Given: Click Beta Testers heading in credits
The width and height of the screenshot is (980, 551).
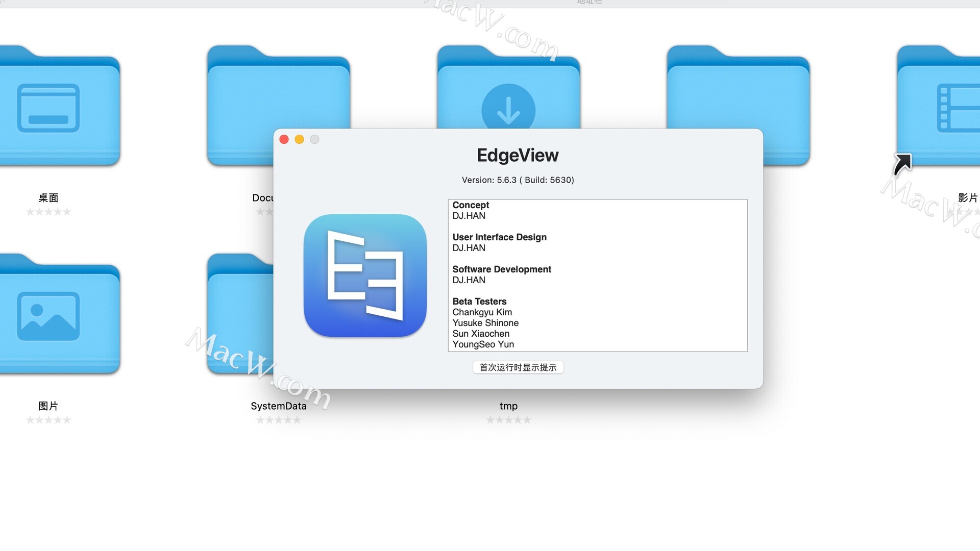Looking at the screenshot, I should 479,302.
